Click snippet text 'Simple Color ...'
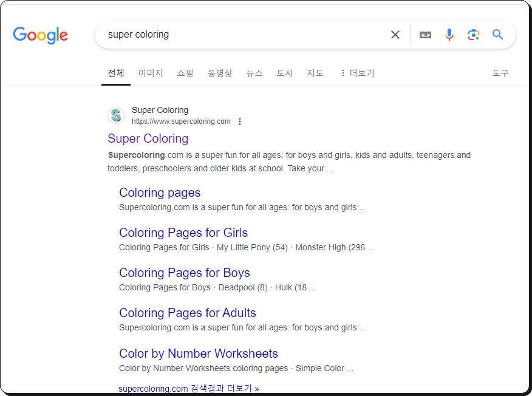Viewport: 532px width, 396px height. (324, 368)
